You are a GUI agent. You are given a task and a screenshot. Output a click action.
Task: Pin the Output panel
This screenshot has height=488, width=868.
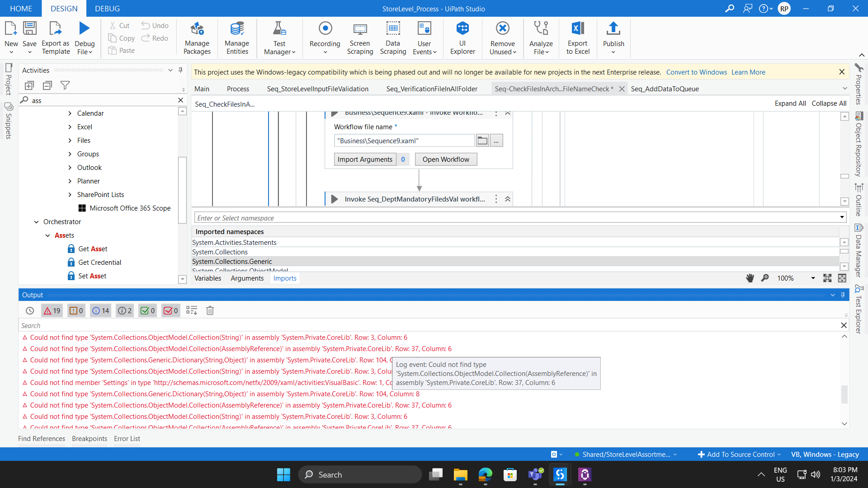(x=842, y=295)
